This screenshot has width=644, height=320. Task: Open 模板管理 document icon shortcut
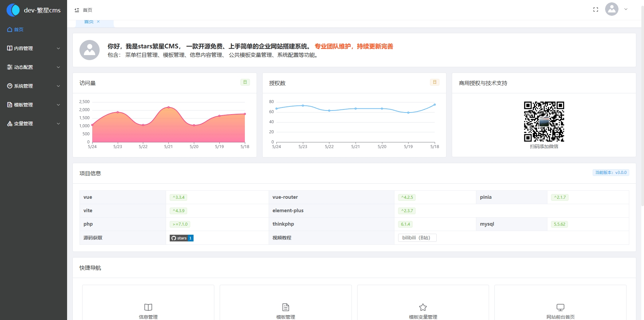point(285,307)
